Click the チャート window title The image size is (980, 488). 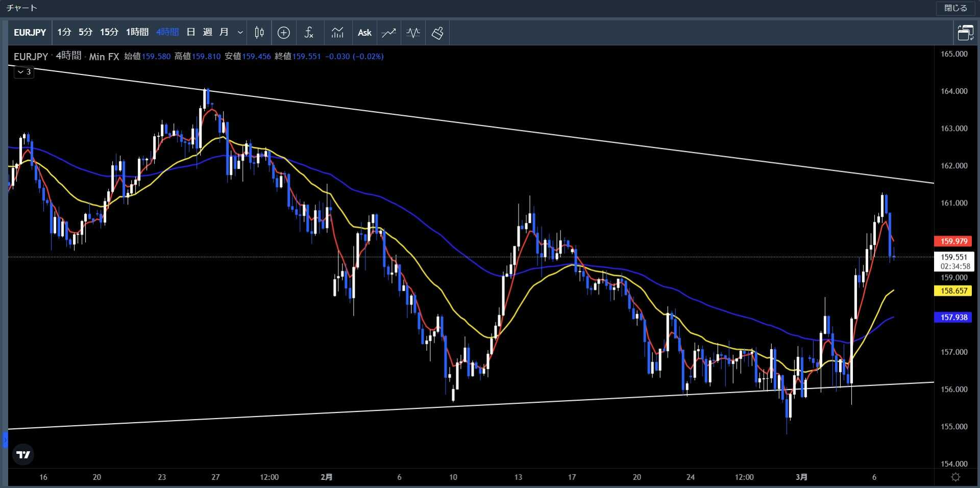pyautogui.click(x=22, y=8)
